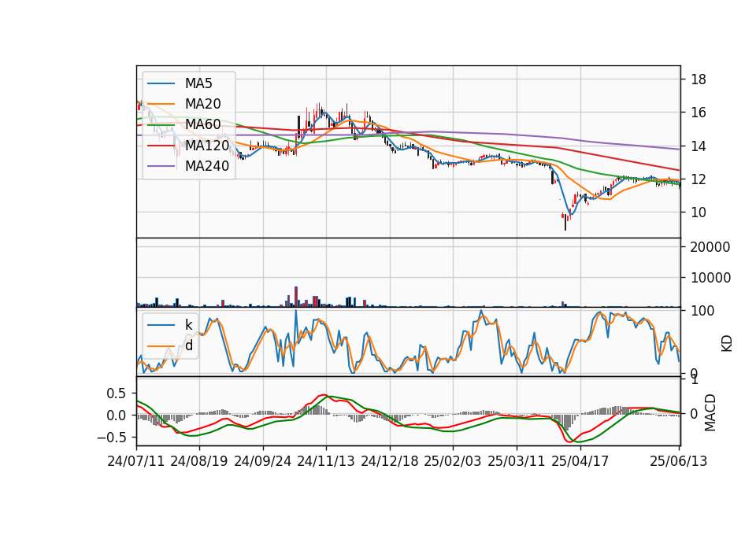The image size is (756, 543).
Task: Click the MA240 legend label
Action: 207,166
